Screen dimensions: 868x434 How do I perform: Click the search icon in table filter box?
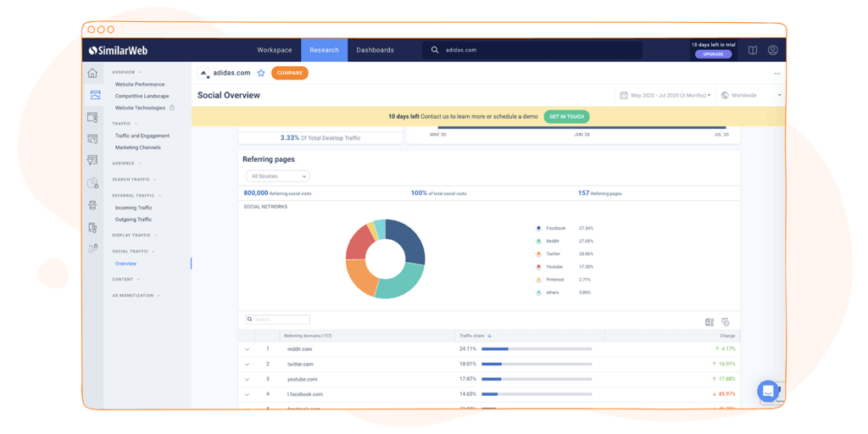tap(250, 320)
